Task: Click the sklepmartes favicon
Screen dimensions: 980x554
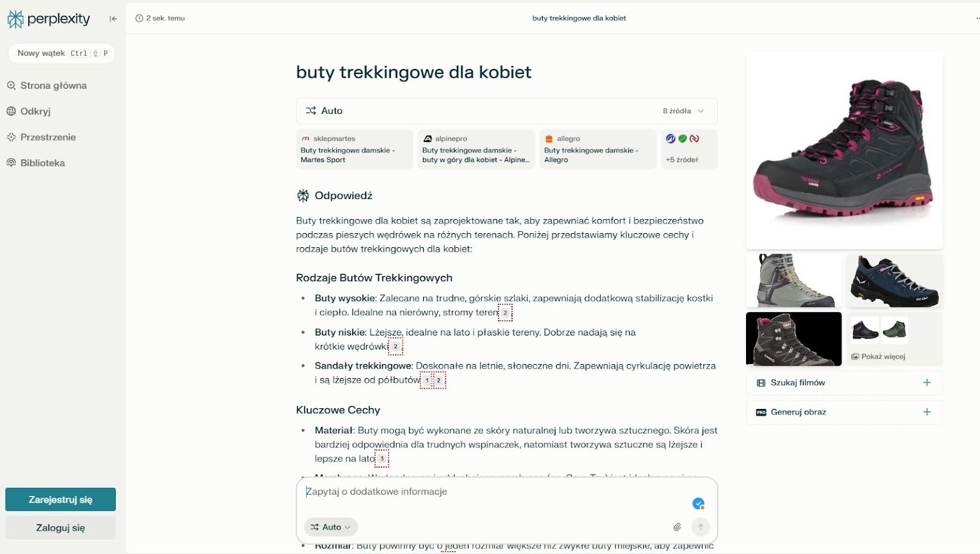Action: pos(306,139)
